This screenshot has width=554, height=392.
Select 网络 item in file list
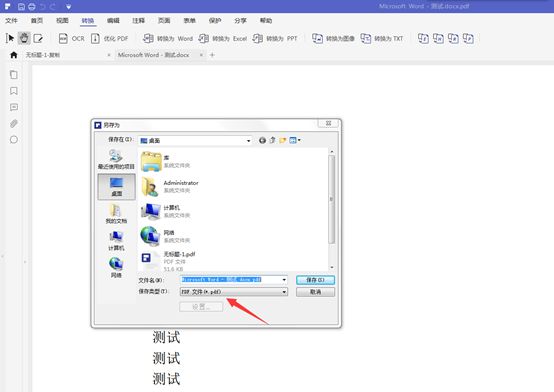click(165, 236)
